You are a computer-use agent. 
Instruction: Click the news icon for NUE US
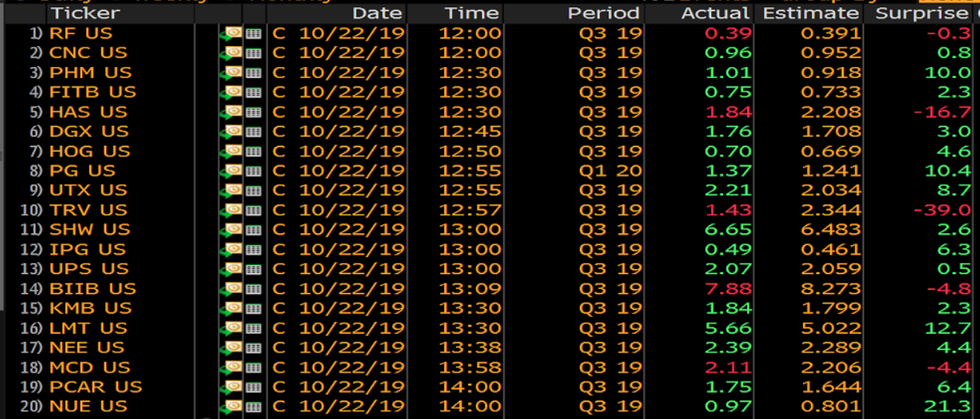[230, 406]
